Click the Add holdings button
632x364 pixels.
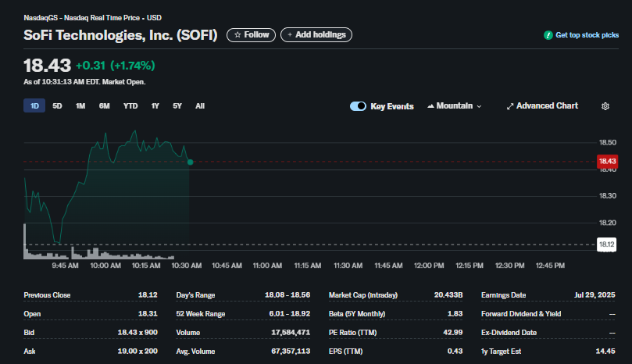pos(316,35)
